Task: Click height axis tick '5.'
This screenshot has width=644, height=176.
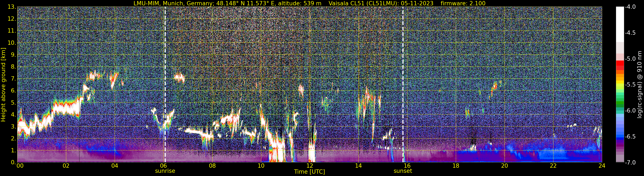Action: click(x=13, y=102)
